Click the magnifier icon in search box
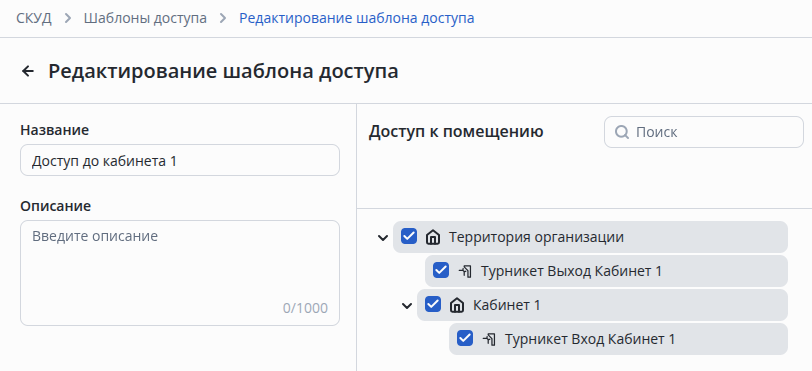This screenshot has height=371, width=812. tap(621, 132)
